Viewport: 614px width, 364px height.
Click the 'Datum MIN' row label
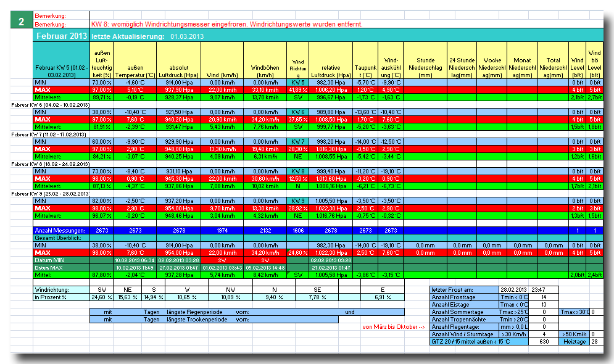tap(62, 260)
